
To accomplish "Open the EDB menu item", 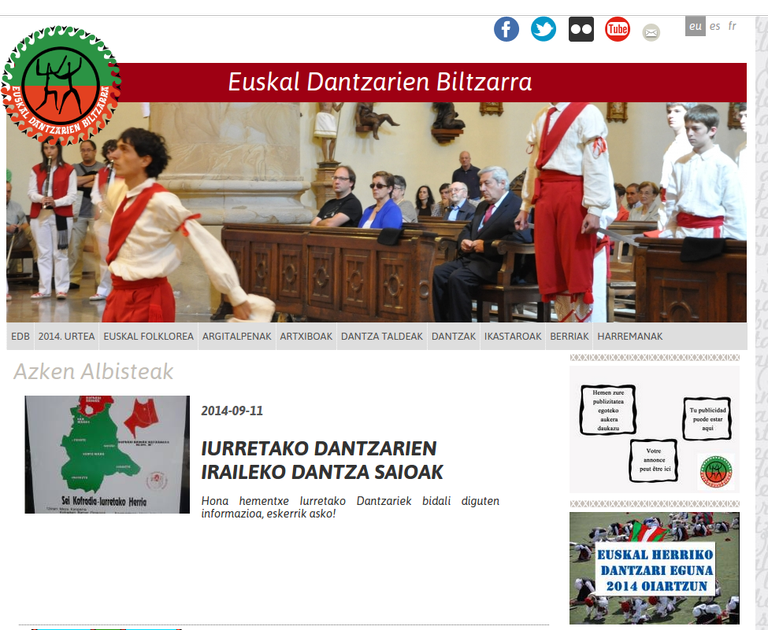I will click(x=20, y=336).
